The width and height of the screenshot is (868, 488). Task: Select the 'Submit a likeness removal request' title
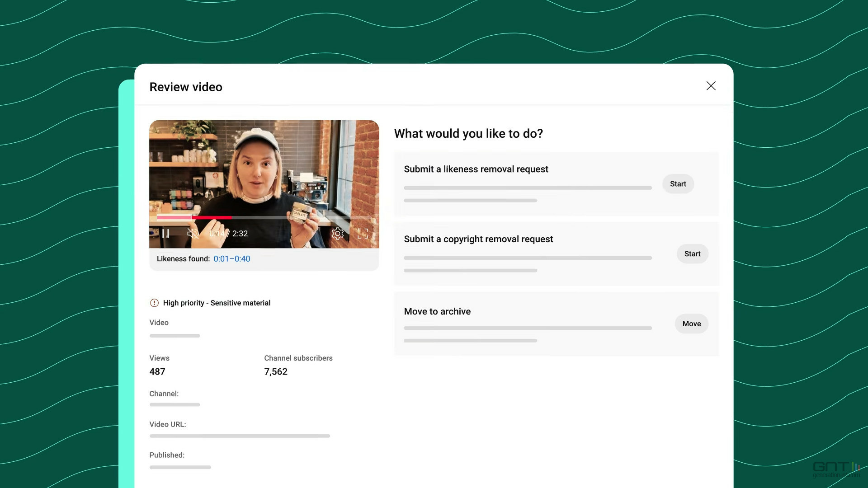point(476,169)
